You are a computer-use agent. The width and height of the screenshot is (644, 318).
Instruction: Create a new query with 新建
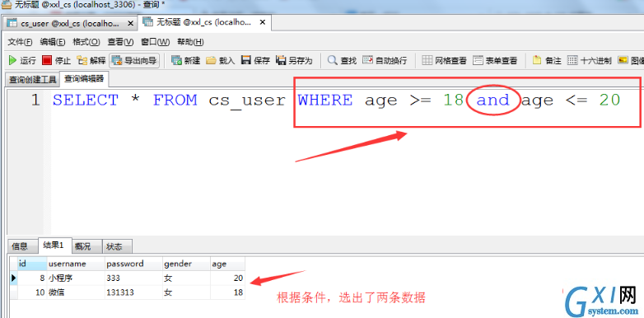185,61
